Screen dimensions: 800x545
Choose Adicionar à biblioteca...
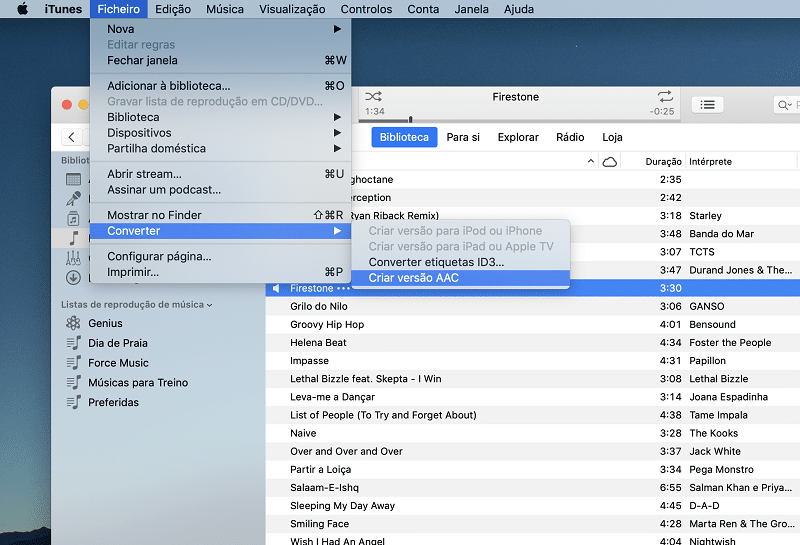[x=220, y=86]
